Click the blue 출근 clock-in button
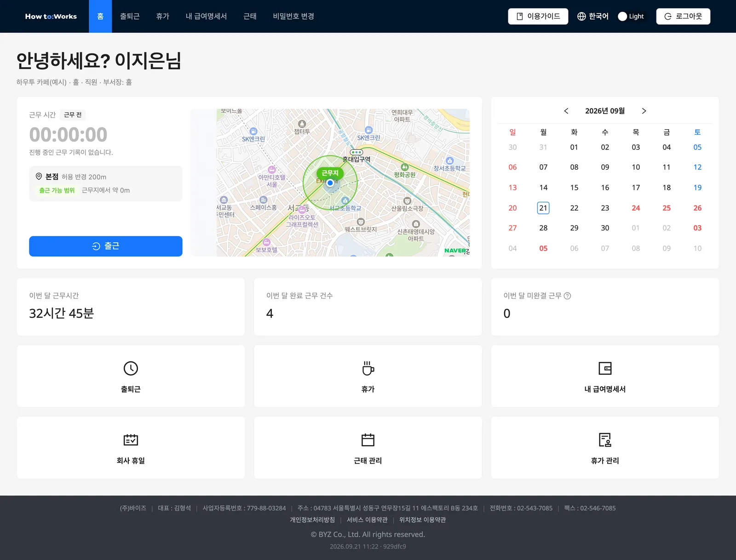 106,246
